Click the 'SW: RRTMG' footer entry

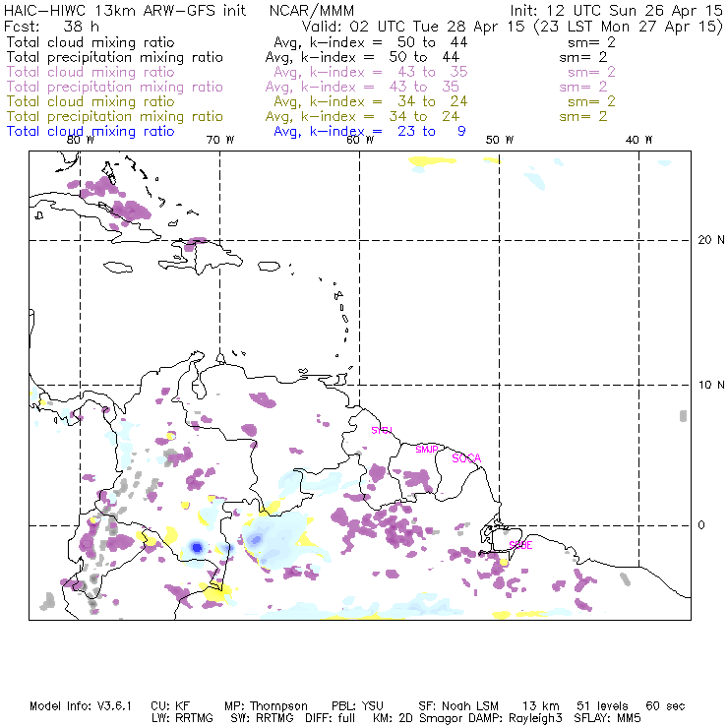pyautogui.click(x=263, y=718)
